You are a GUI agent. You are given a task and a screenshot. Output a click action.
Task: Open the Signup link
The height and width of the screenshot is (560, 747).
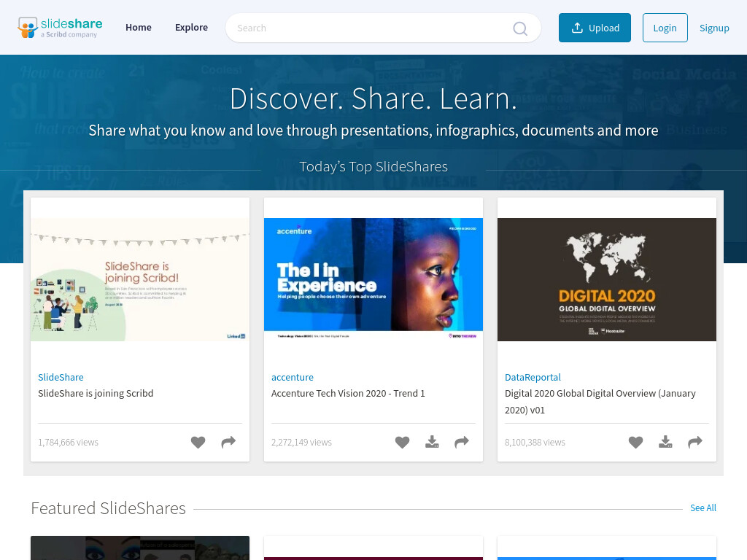[x=714, y=28]
